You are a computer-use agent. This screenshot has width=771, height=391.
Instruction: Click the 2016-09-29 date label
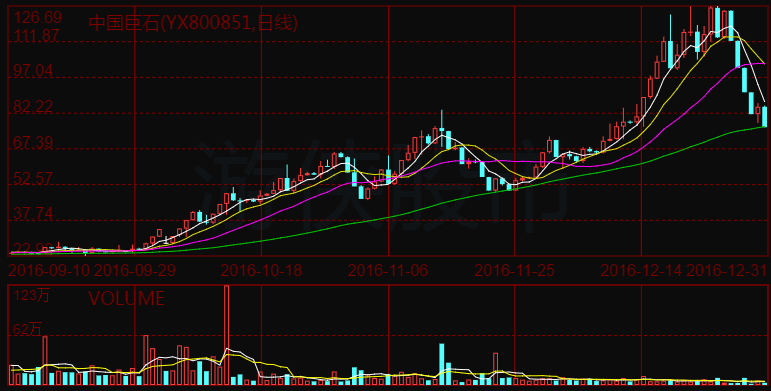coord(135,270)
